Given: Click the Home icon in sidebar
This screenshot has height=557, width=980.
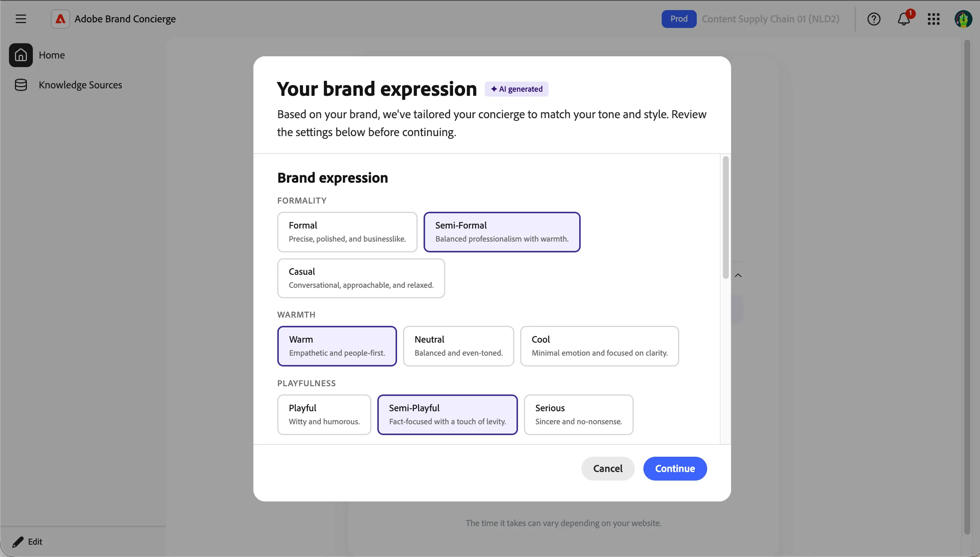Looking at the screenshot, I should pyautogui.click(x=21, y=55).
